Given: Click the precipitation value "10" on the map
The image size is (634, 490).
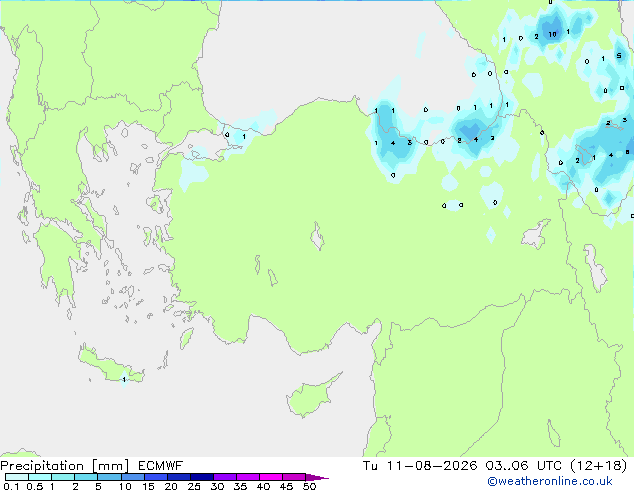Looking at the screenshot, I should (x=552, y=34).
